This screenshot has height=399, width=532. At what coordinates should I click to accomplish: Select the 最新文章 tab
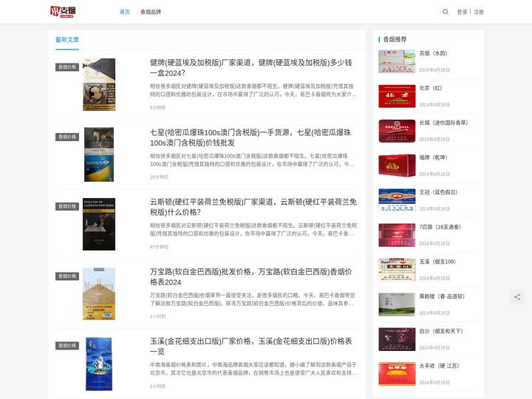(x=67, y=40)
